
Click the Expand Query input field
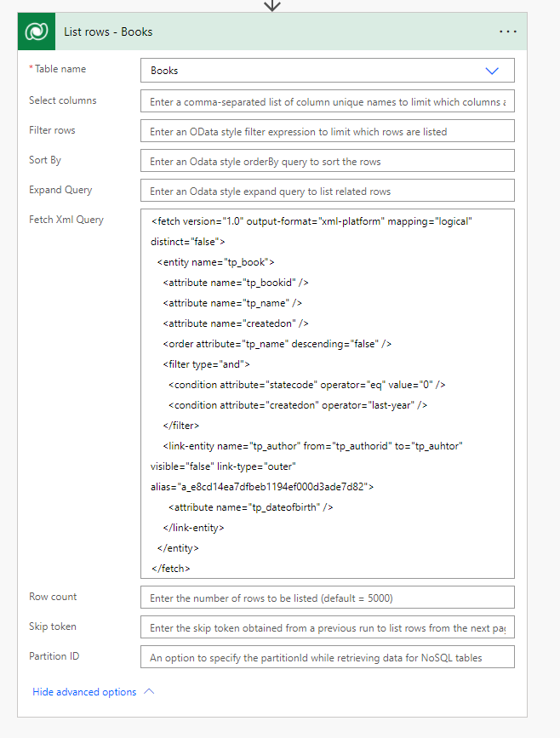click(327, 191)
